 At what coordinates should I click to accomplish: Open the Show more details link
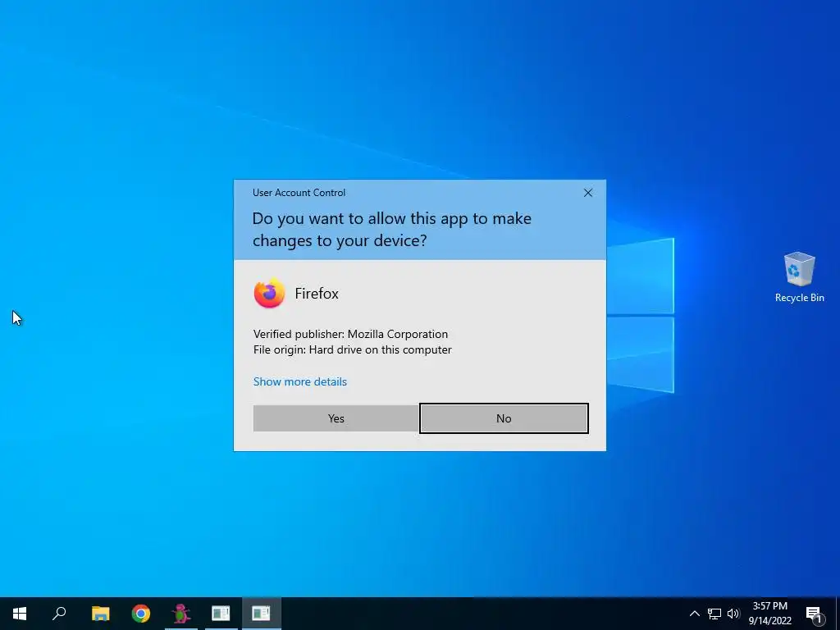(x=300, y=381)
